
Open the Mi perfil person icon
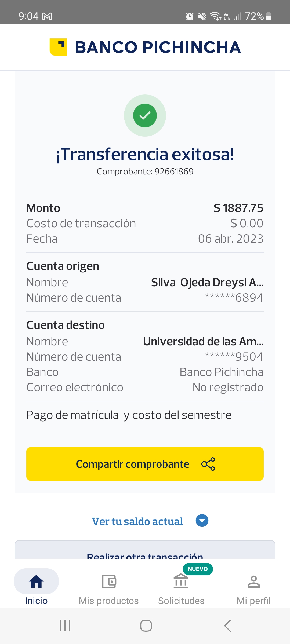click(x=253, y=582)
